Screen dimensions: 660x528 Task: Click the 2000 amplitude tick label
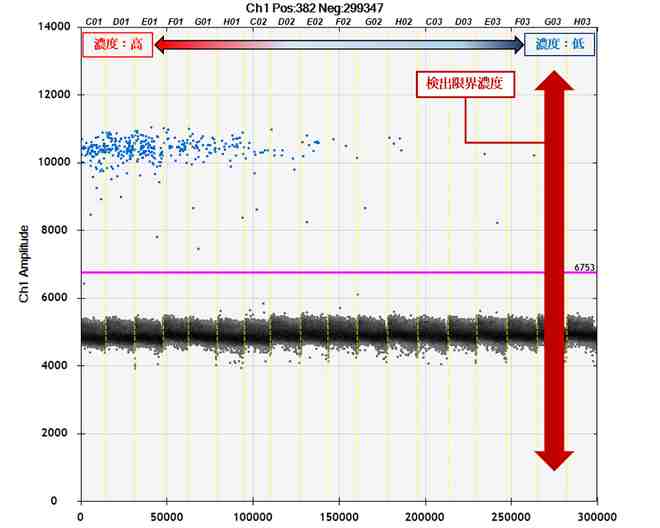54,433
